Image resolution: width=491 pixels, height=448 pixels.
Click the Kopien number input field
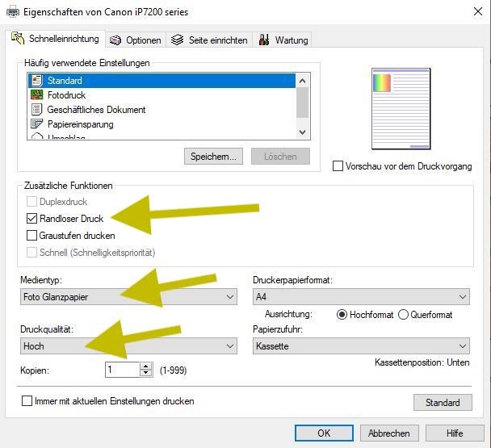tap(123, 370)
